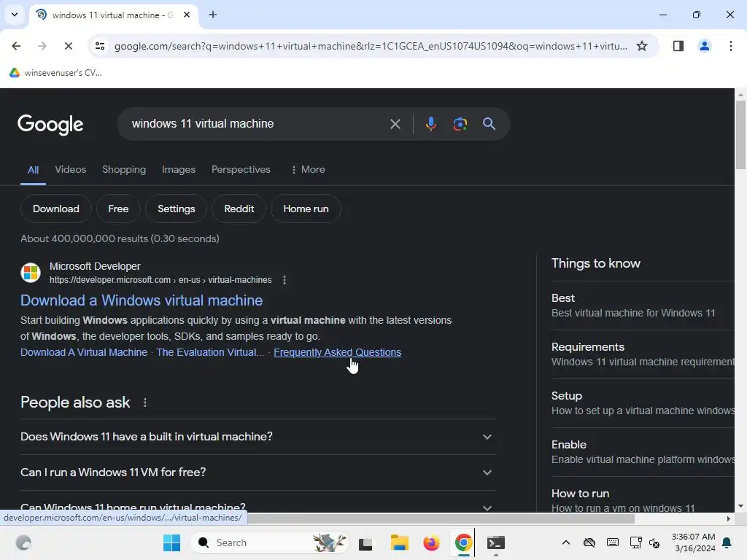Expand Does Windows 11 have built in VM question
747x560 pixels.
pyautogui.click(x=258, y=437)
